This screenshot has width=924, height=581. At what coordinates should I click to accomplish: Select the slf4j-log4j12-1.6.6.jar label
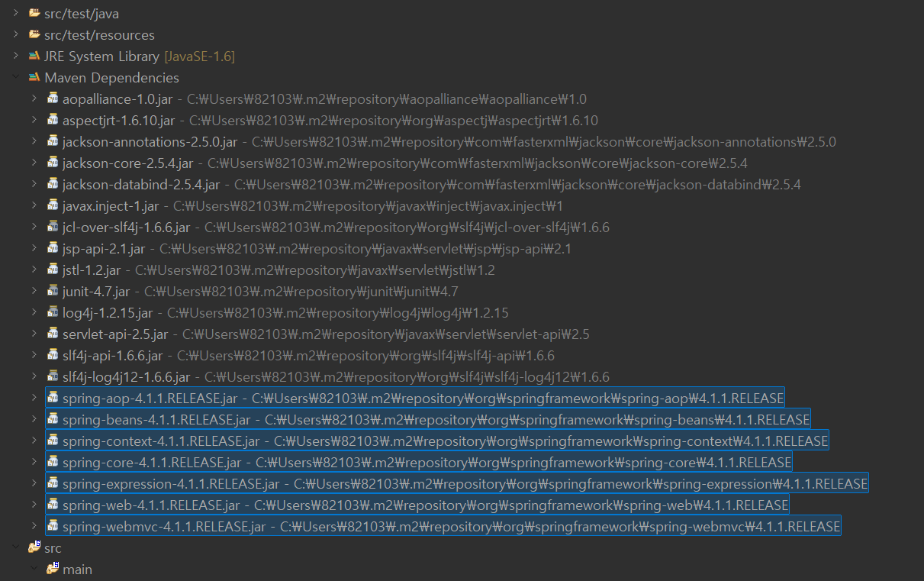[x=127, y=377]
